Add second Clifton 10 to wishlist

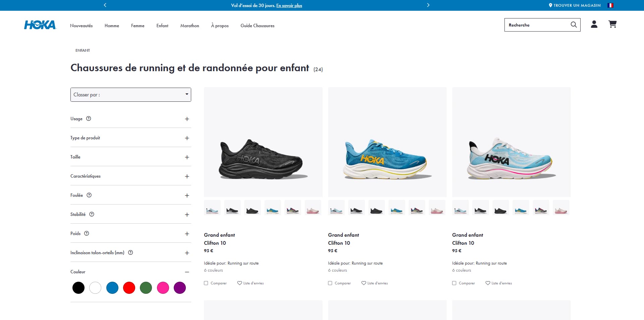pos(375,283)
